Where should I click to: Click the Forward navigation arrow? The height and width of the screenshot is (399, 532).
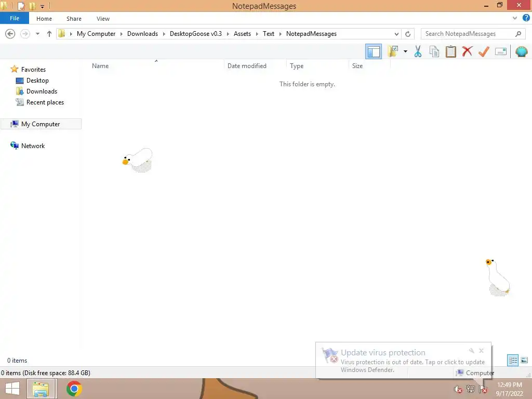pyautogui.click(x=25, y=34)
